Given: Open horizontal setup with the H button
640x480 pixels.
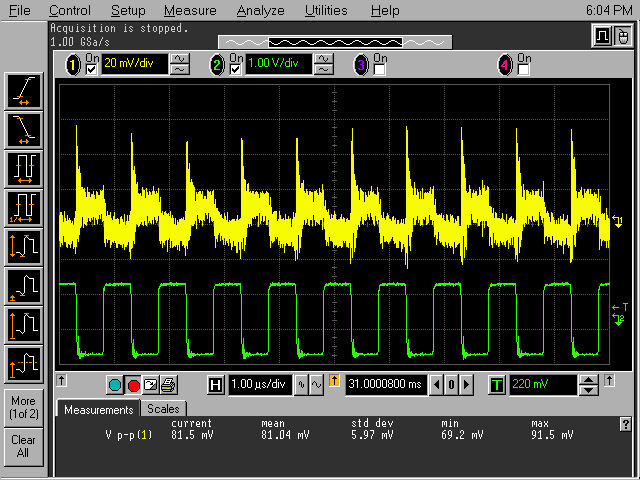Looking at the screenshot, I should (x=216, y=385).
